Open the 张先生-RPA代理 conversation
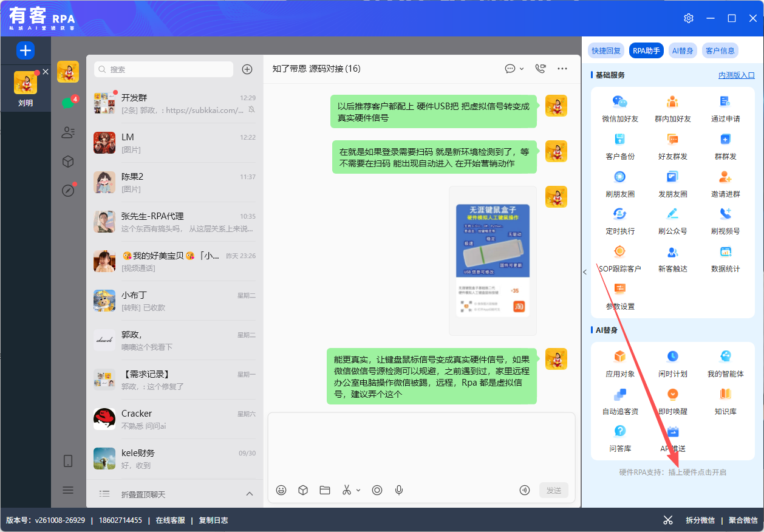This screenshot has height=532, width=764. 175,222
